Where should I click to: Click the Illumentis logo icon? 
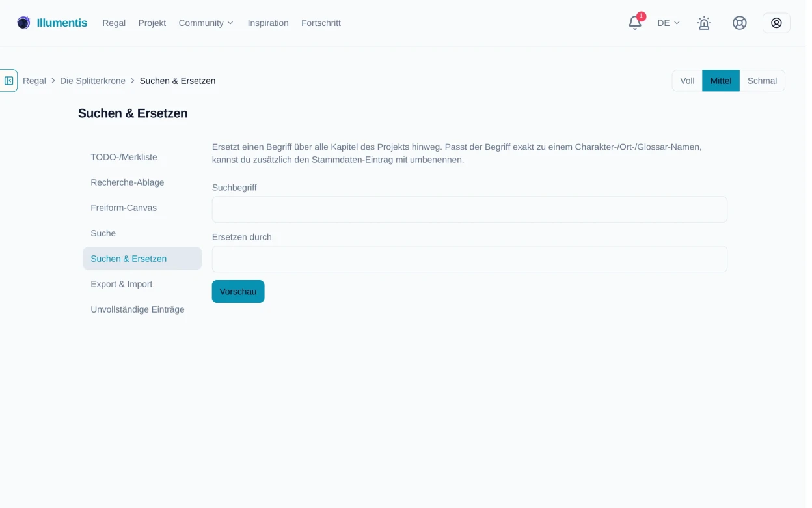tap(23, 23)
